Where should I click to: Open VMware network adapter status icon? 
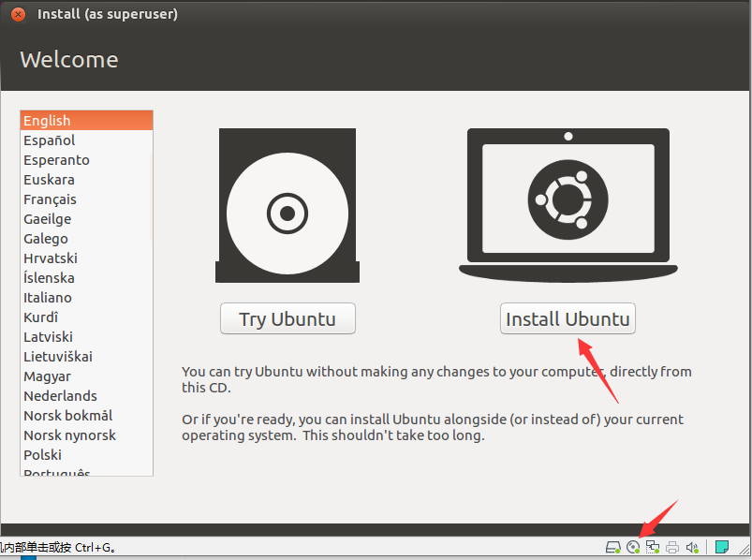[653, 547]
